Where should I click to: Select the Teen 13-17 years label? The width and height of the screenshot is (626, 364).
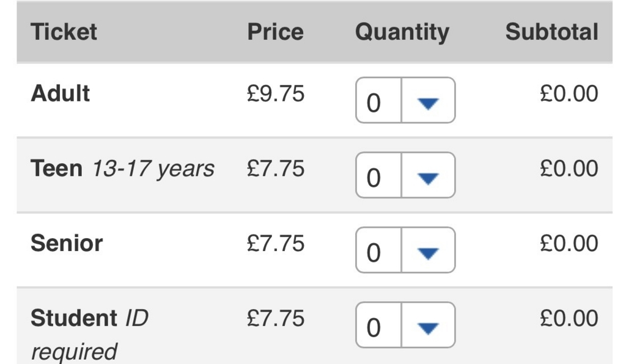coord(122,169)
